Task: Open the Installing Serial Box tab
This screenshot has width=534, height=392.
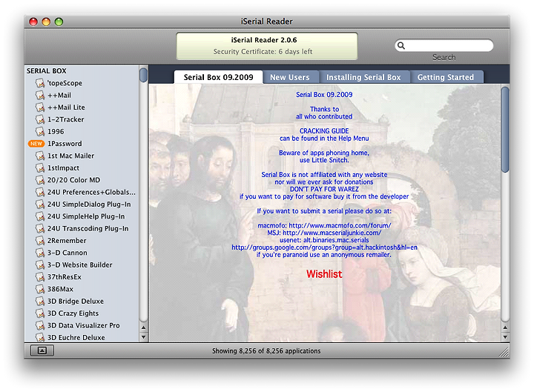Action: click(363, 77)
